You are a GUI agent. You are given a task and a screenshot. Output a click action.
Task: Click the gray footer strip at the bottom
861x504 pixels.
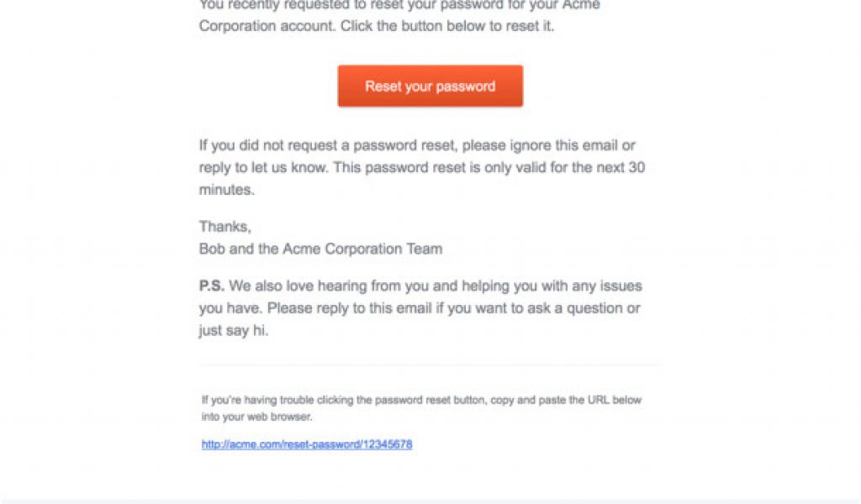pos(430,501)
